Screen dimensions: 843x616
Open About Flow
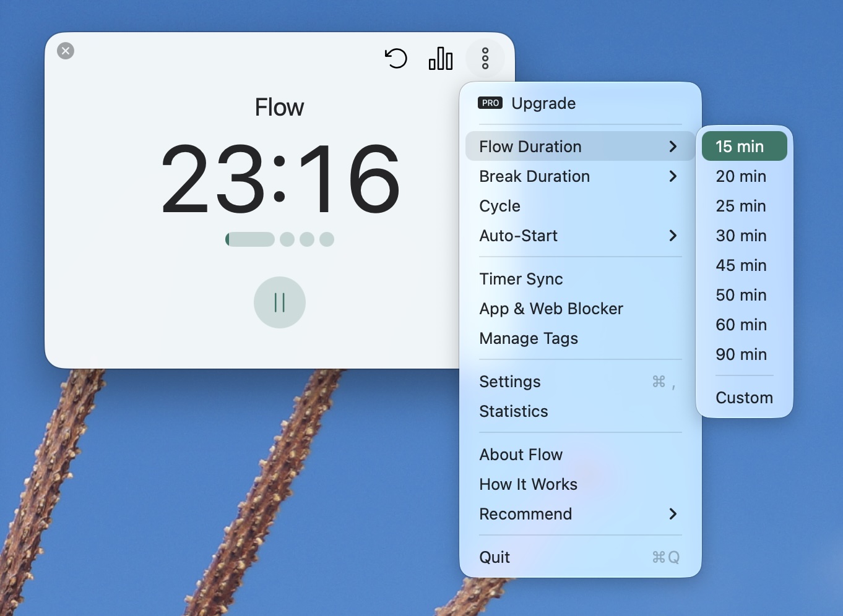click(x=581, y=455)
